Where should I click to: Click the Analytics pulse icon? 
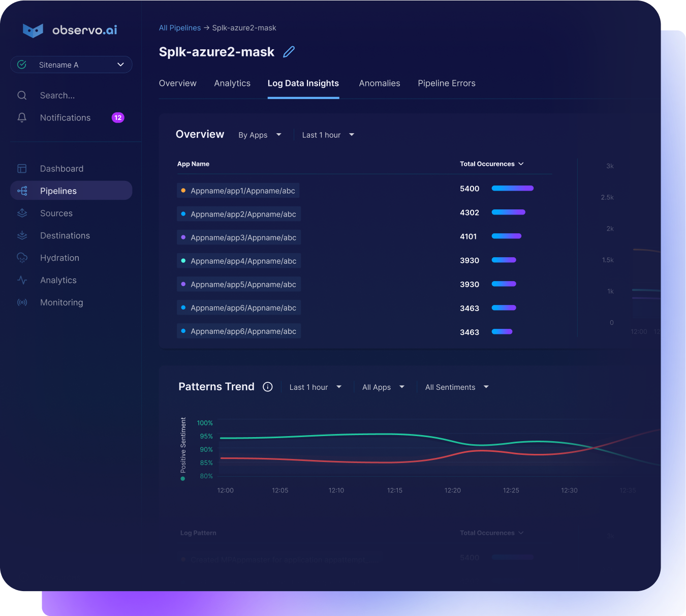22,280
